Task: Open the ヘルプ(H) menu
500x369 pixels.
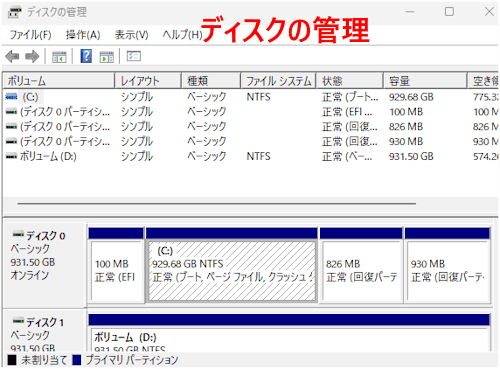Action: click(x=182, y=35)
